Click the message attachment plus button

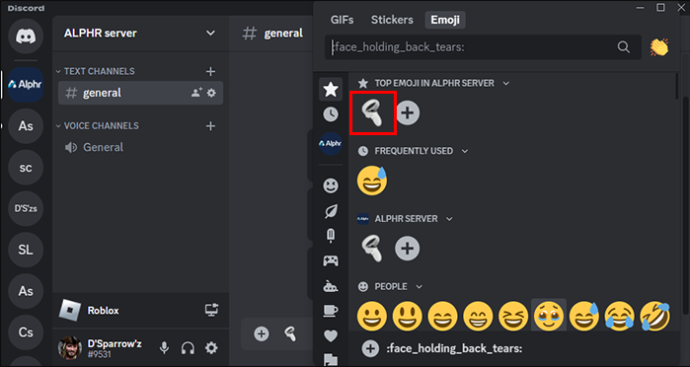[x=261, y=334]
